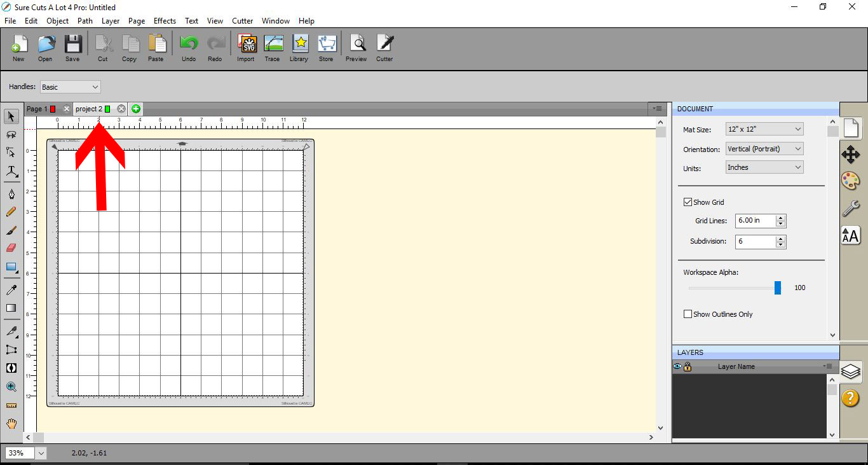
Task: Select the Text type tool
Action: 11,171
